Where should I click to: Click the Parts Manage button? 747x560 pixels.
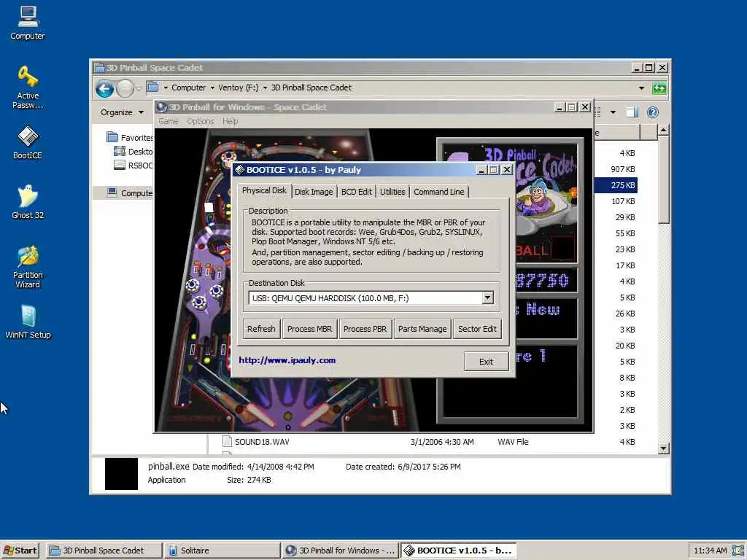422,329
